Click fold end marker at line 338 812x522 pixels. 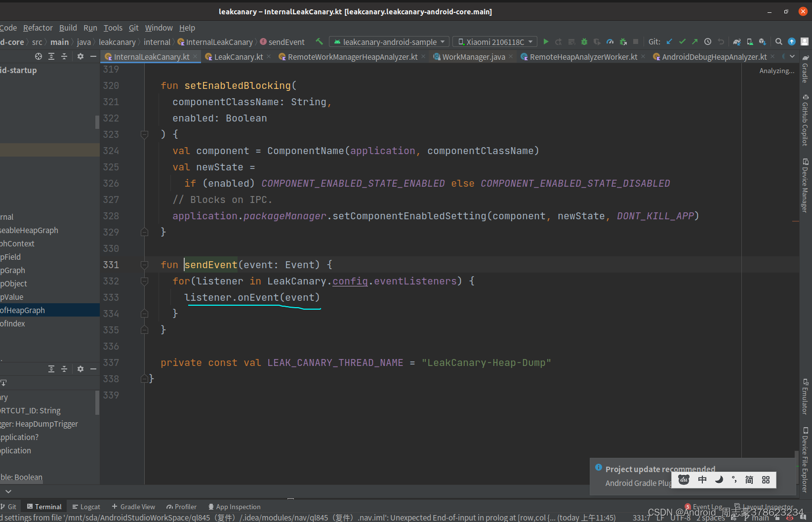(x=144, y=379)
